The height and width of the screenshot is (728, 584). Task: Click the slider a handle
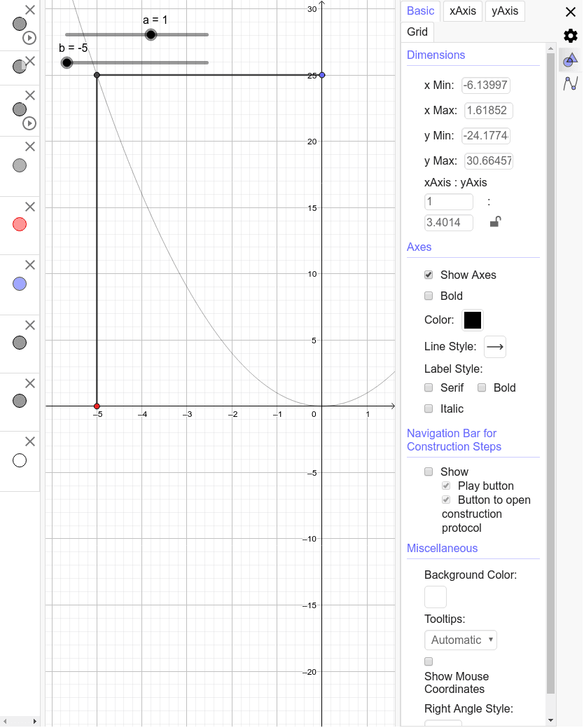point(151,34)
